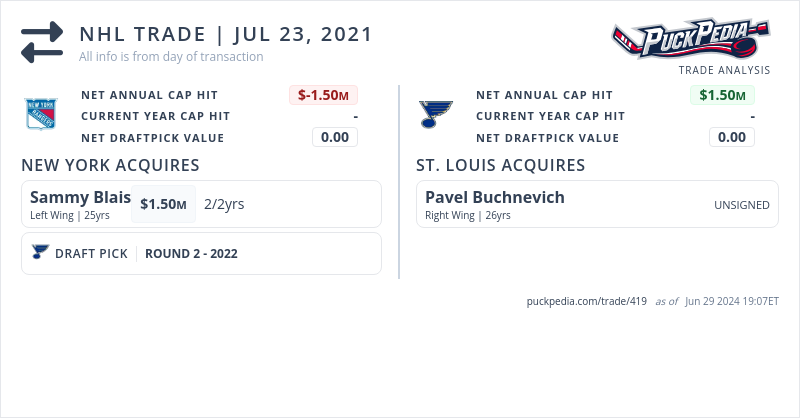Screen dimensions: 800x418
Task: Click New York's 0.00 net draftpick value
Action: pyautogui.click(x=335, y=137)
